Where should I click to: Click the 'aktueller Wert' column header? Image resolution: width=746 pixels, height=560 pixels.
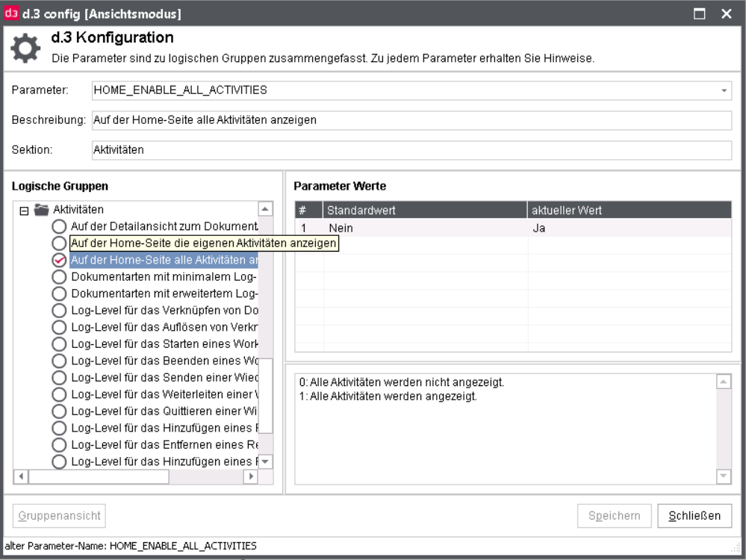(x=629, y=211)
